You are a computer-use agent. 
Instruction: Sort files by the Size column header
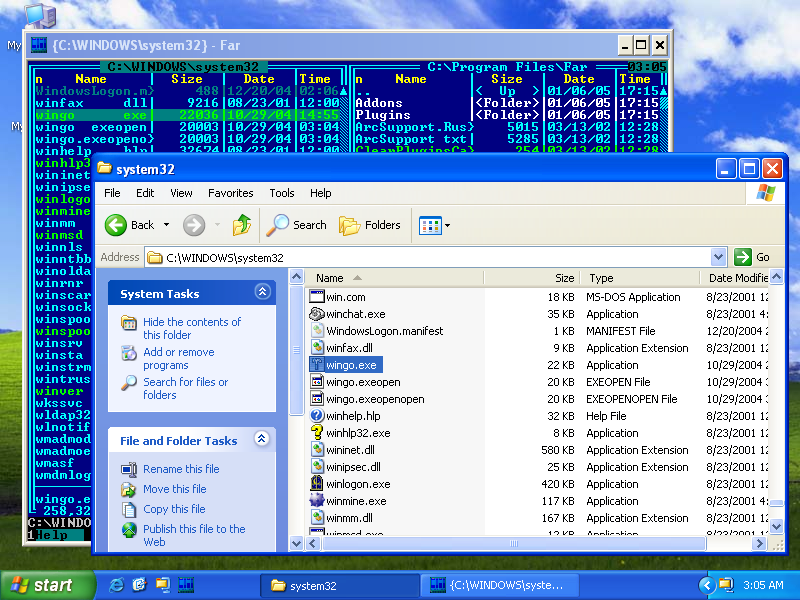[x=533, y=278]
